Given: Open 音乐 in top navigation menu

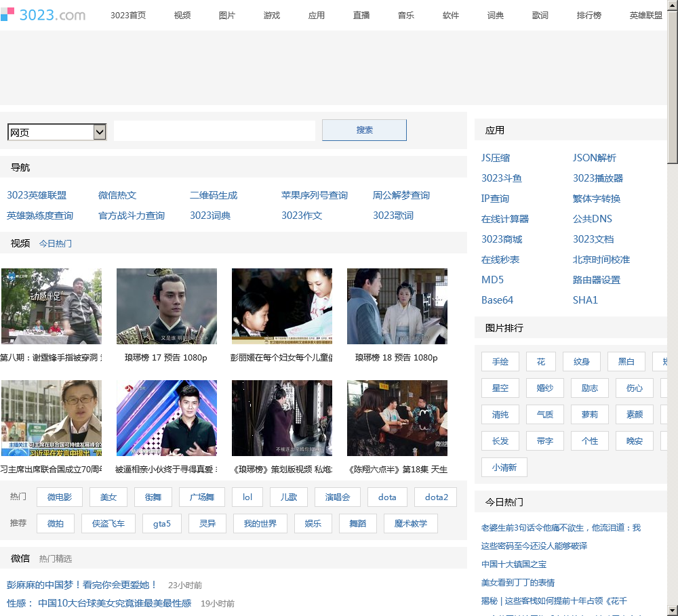Looking at the screenshot, I should [406, 15].
